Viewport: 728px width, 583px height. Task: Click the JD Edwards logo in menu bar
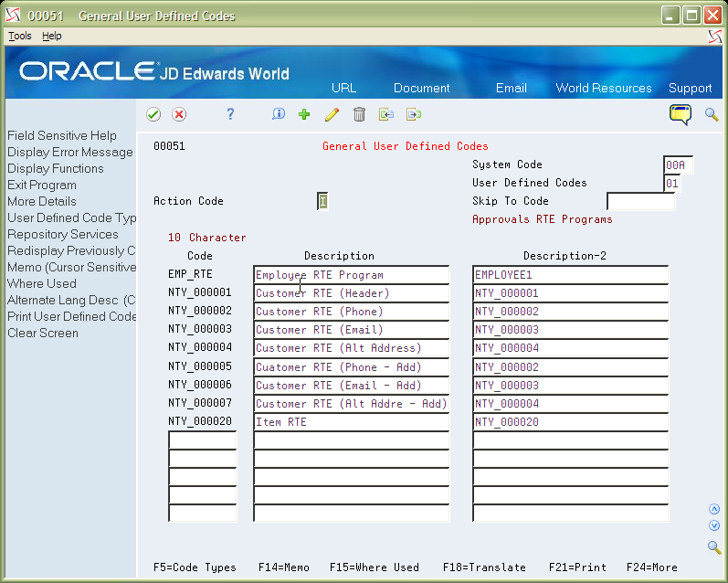tap(715, 37)
